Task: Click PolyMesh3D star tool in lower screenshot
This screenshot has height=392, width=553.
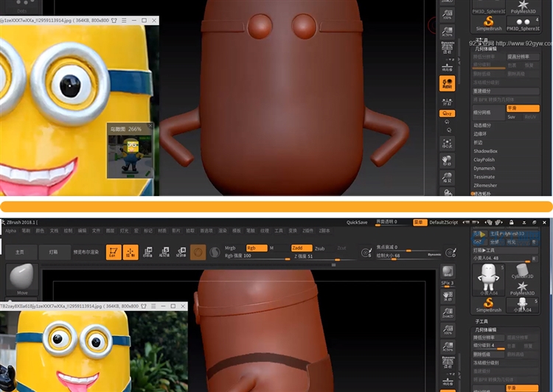Action: (x=522, y=287)
